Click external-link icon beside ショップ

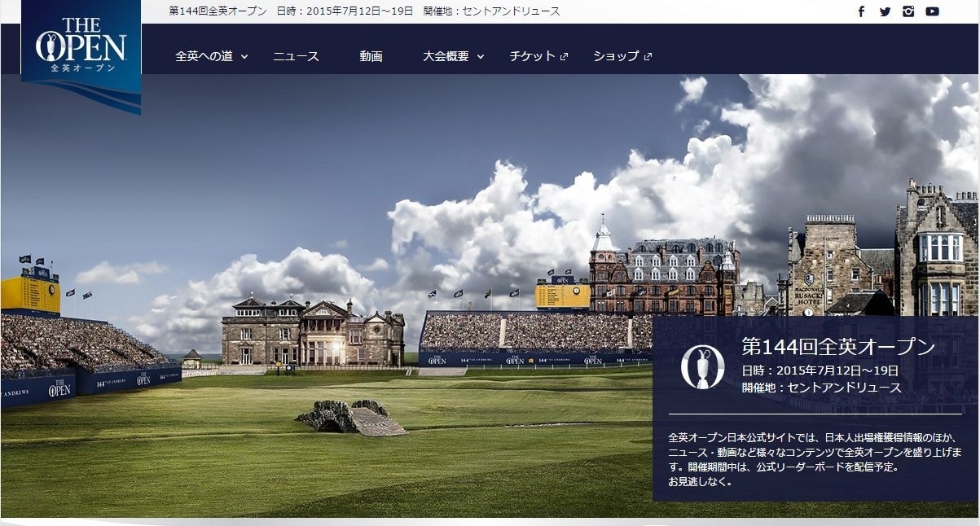point(648,57)
